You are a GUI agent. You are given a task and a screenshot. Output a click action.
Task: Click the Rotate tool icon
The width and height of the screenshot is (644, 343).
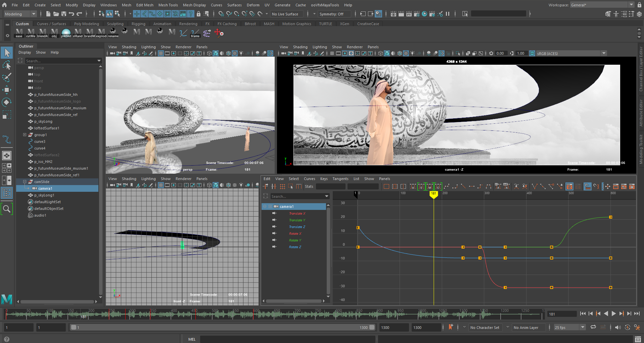[7, 102]
